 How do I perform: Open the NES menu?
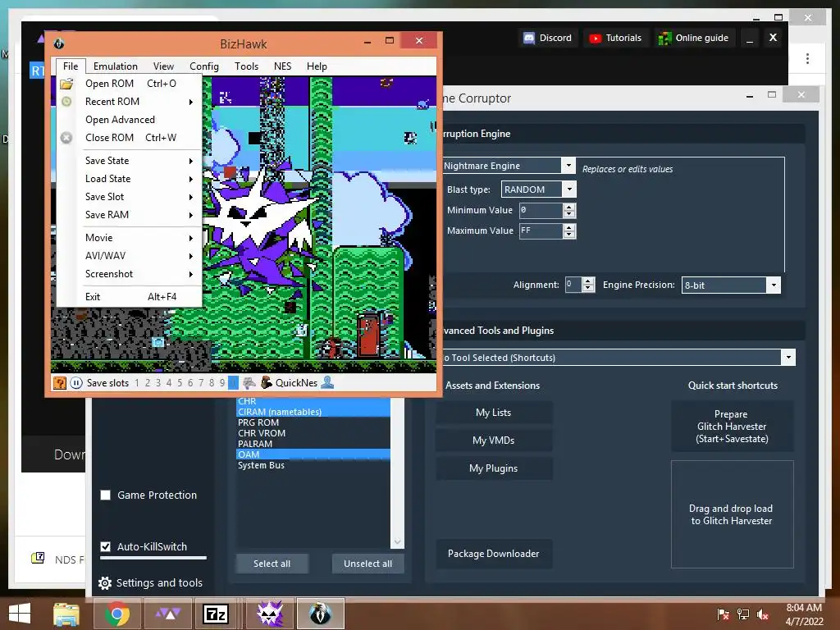click(x=282, y=66)
